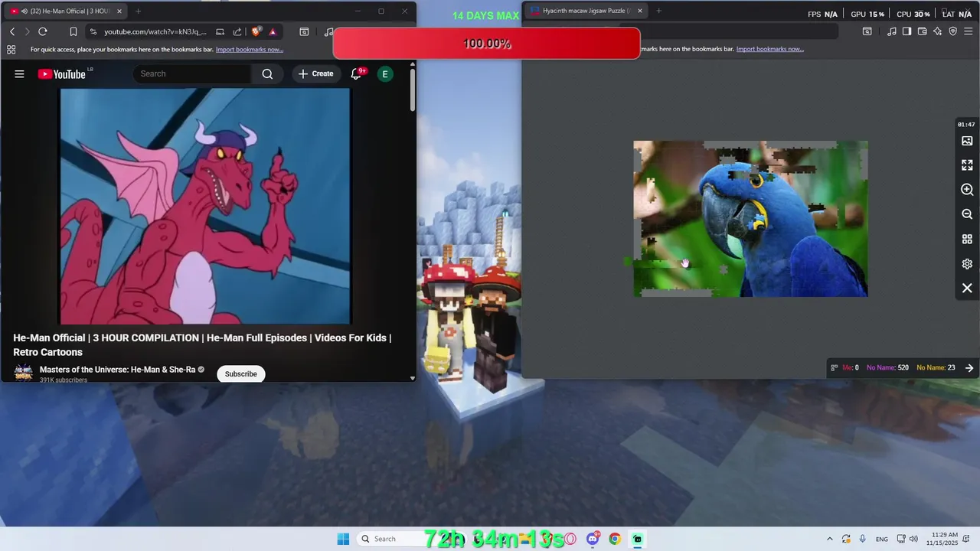This screenshot has height=551, width=980.
Task: Click the He-Man video title text
Action: pos(202,345)
